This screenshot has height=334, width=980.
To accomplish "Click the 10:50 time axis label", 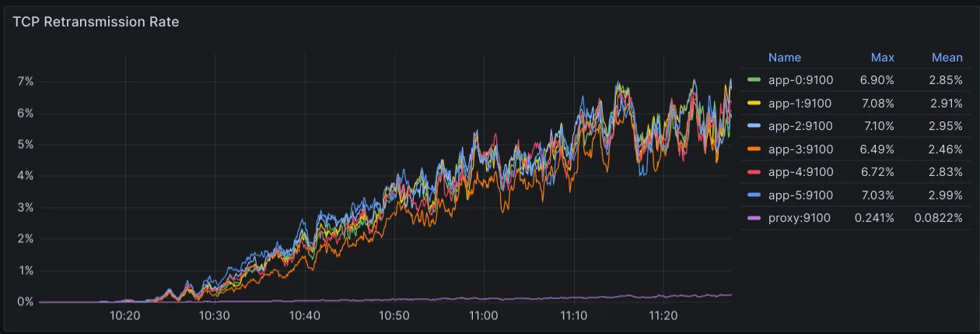I will click(394, 315).
